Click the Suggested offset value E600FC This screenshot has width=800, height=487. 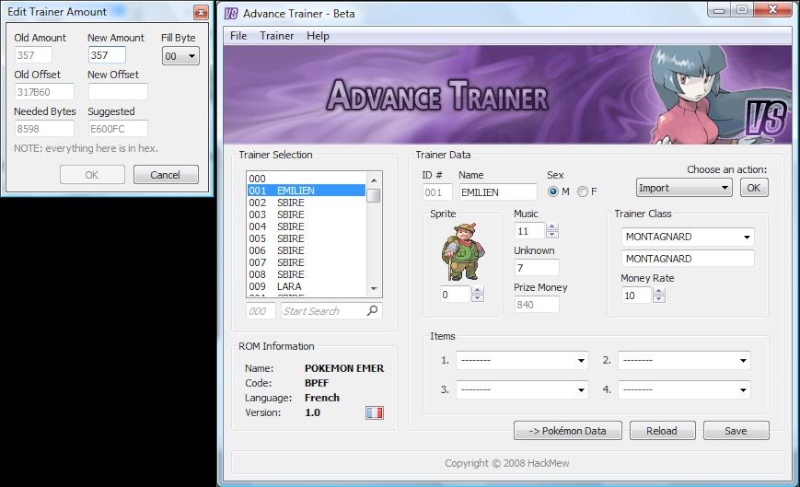tap(118, 129)
